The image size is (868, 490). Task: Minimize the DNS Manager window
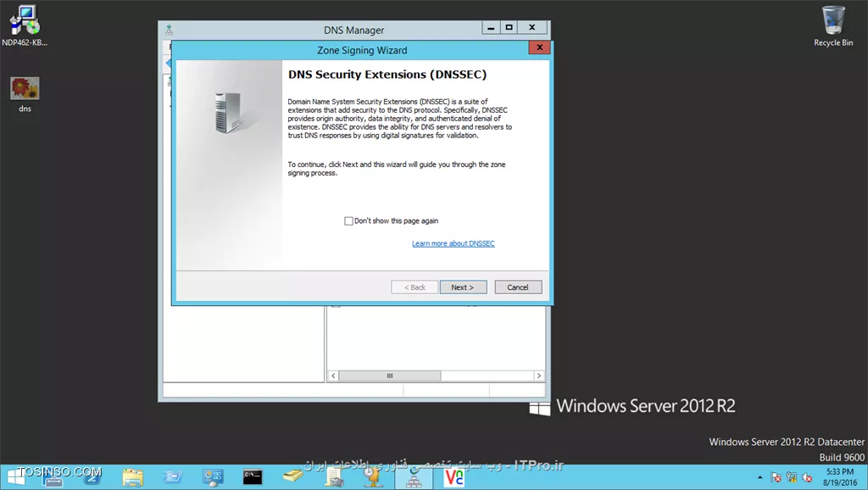pyautogui.click(x=491, y=28)
